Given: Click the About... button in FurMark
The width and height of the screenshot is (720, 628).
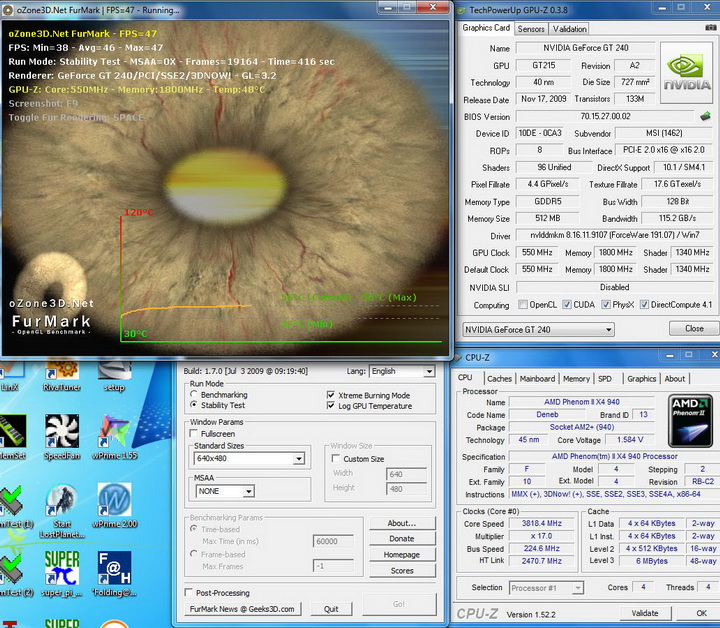Looking at the screenshot, I should (402, 523).
